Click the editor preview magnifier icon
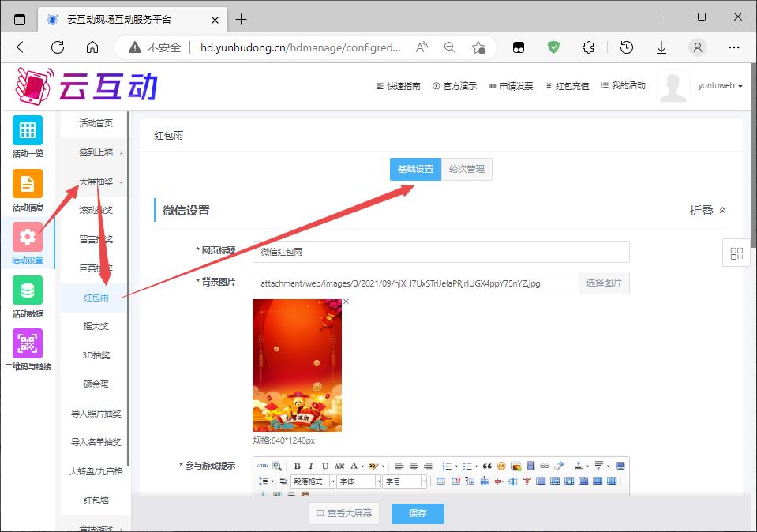 [277, 466]
